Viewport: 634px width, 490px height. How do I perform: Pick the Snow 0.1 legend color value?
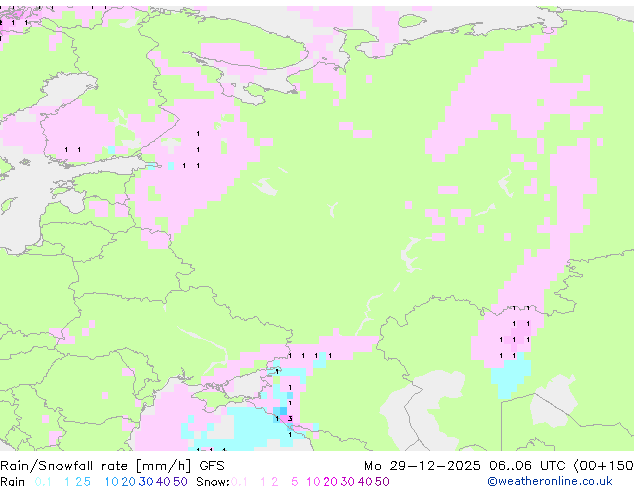click(239, 482)
